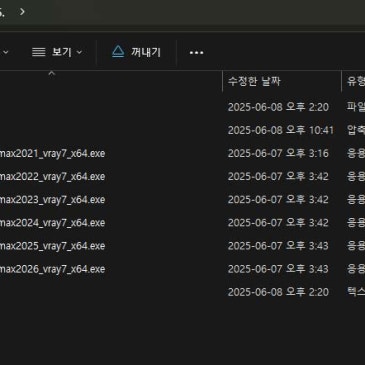Sort by 수정한 날짜 column header
Screen dimensions: 365x365
pos(254,81)
